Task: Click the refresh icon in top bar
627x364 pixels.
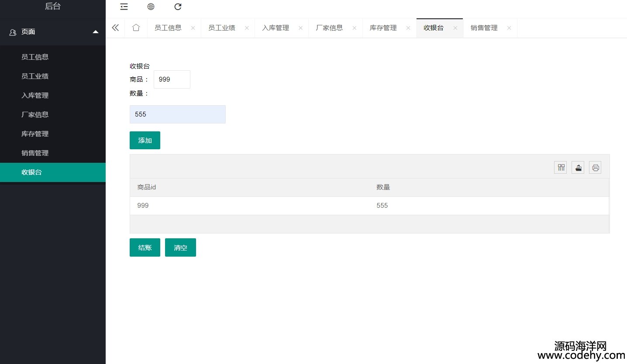Action: (178, 7)
